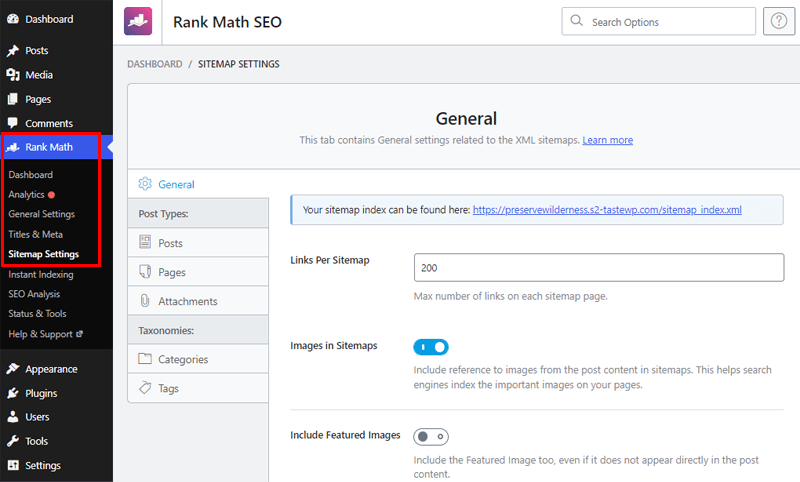Enable Include Featured Images toggle

click(431, 437)
